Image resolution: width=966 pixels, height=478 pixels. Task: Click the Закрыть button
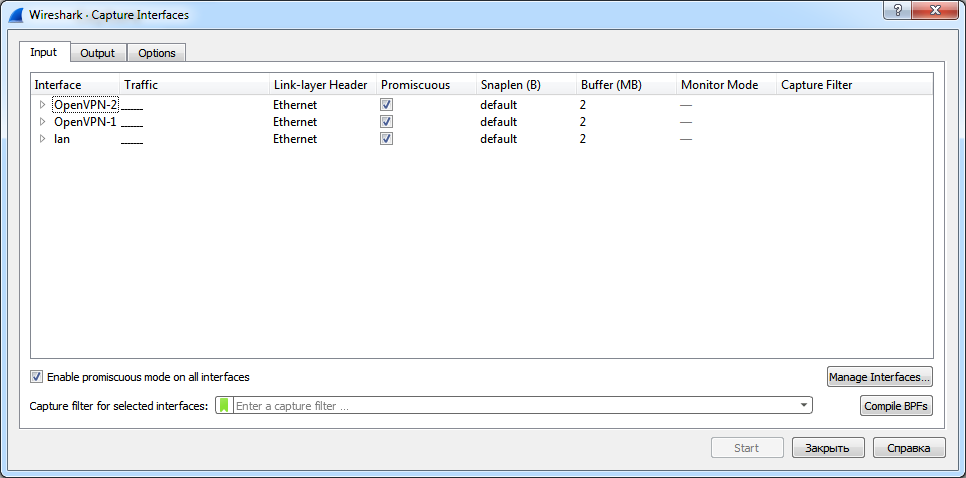point(827,448)
